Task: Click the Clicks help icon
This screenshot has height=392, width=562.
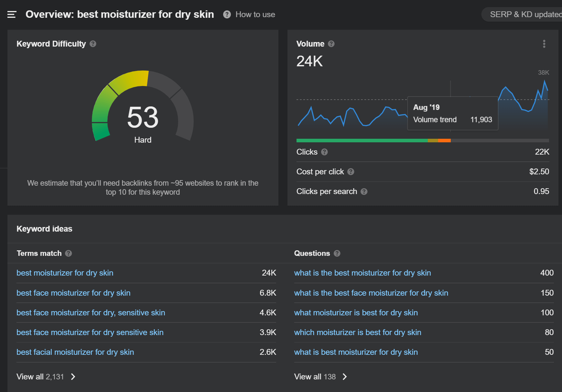Action: (x=324, y=152)
